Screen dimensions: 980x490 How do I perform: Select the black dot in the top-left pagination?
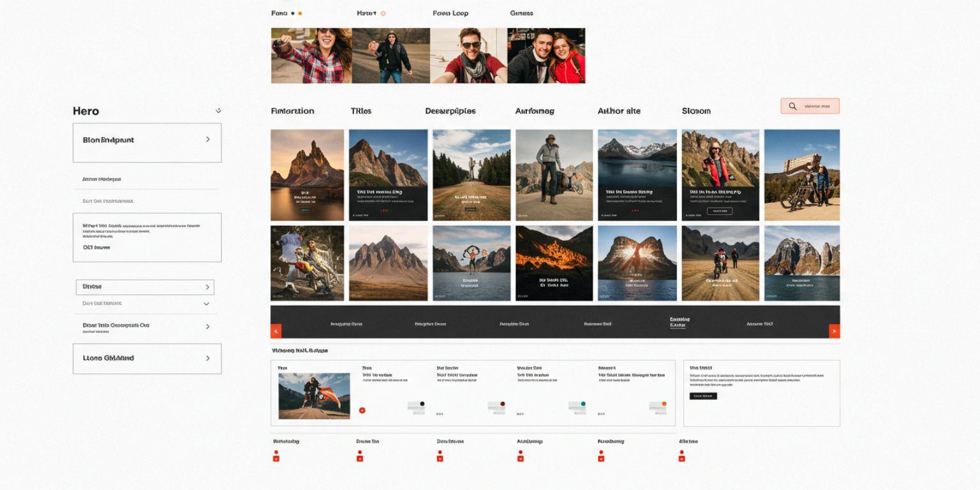(293, 13)
